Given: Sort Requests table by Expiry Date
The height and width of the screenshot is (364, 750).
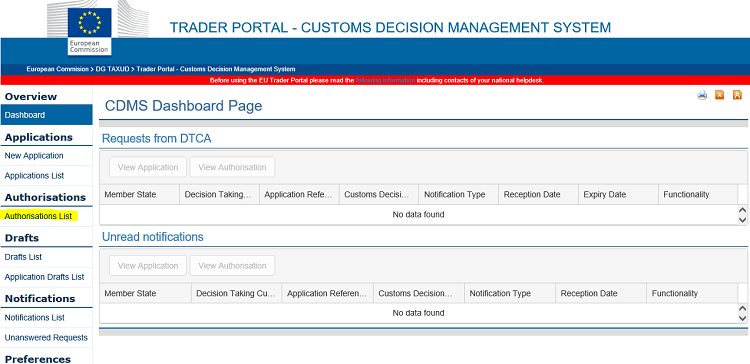Looking at the screenshot, I should click(x=618, y=195).
